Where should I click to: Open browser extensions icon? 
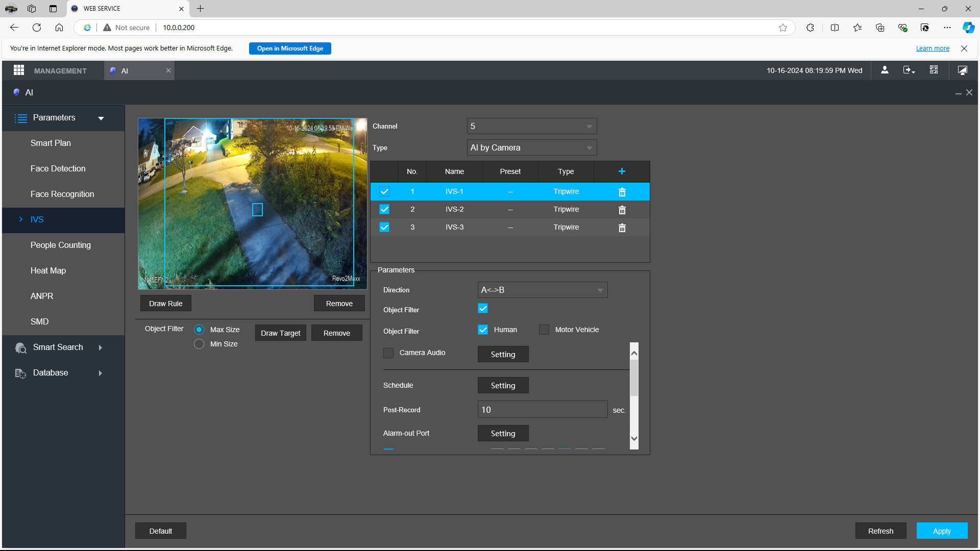pos(810,28)
